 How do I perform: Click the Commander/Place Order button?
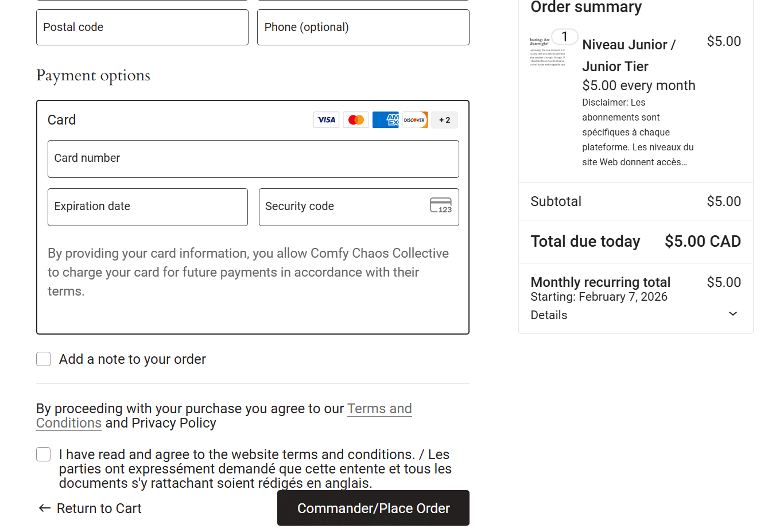373,508
